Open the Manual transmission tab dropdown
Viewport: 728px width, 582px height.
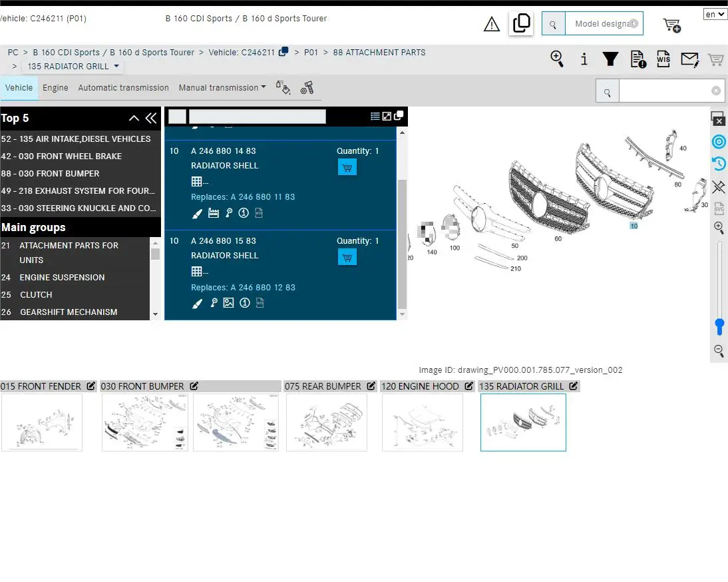222,88
